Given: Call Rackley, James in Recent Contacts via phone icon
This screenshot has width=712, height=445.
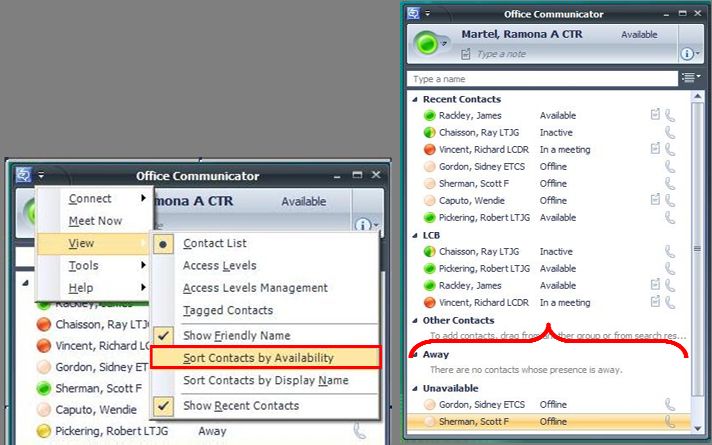Looking at the screenshot, I should click(670, 115).
